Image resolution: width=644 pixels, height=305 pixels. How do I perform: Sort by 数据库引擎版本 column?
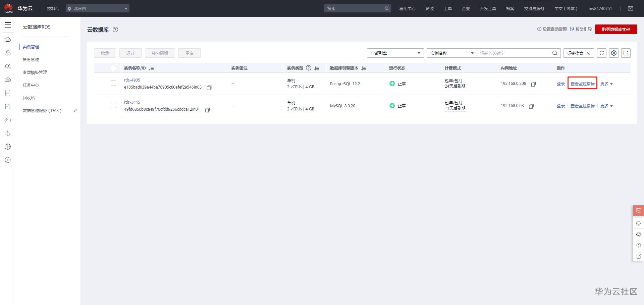(x=364, y=68)
